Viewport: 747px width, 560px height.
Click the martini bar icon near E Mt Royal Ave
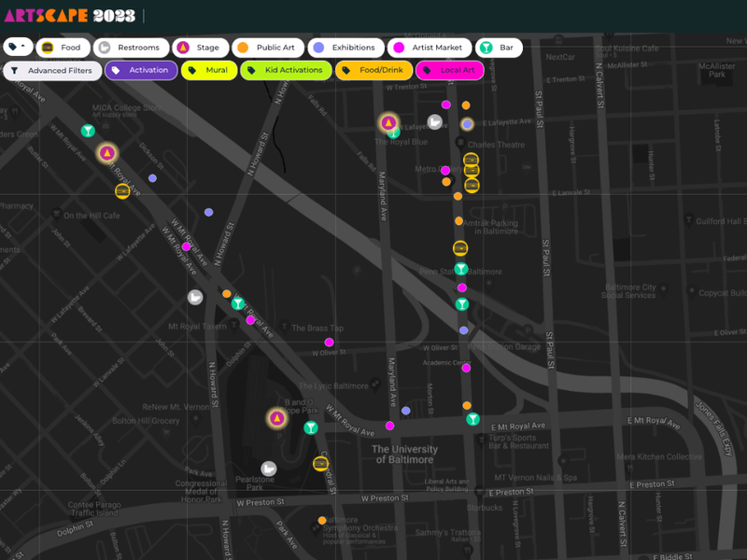click(x=473, y=417)
